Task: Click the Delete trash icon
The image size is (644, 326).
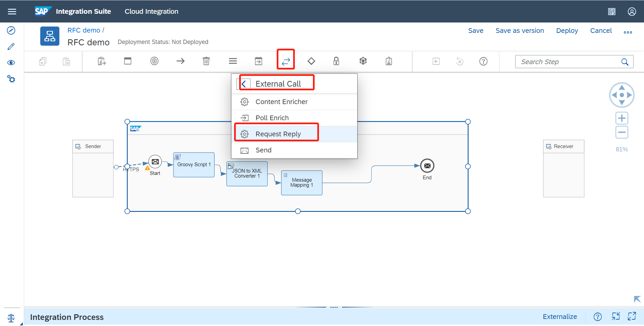Action: 206,61
